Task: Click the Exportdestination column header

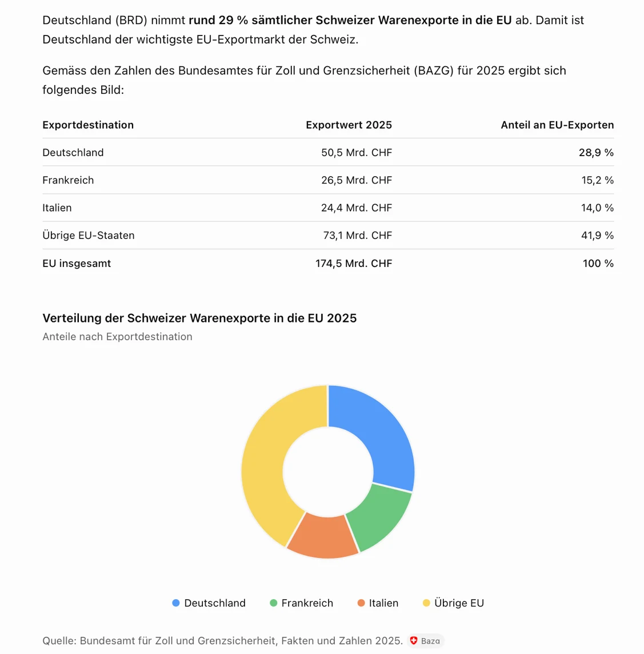Action: pos(88,125)
